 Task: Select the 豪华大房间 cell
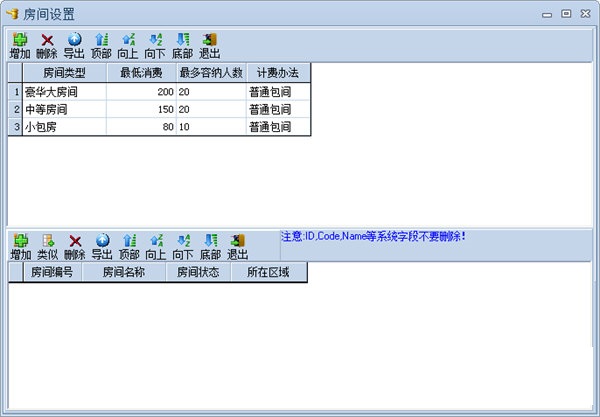click(x=64, y=92)
